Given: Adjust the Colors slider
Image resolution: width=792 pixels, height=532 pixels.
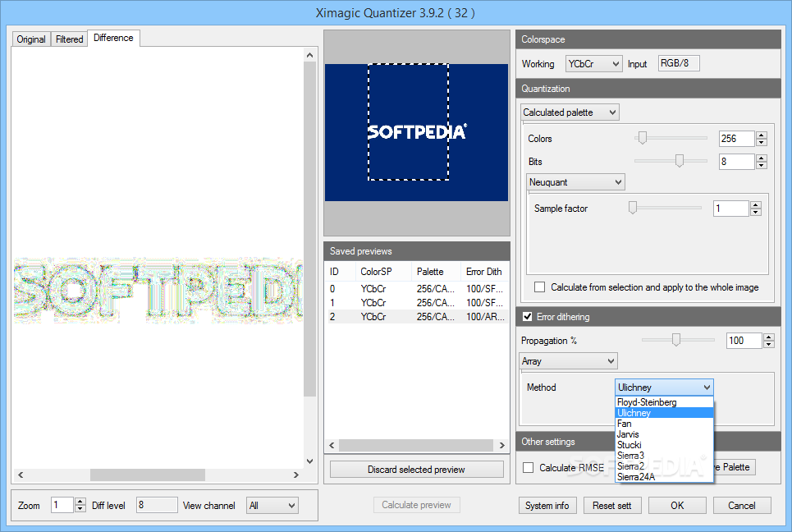Looking at the screenshot, I should 642,137.
